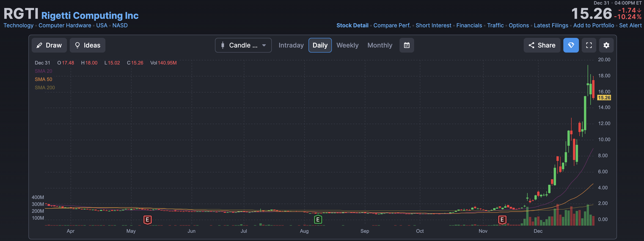Click the August earnings E marker

pos(318,220)
